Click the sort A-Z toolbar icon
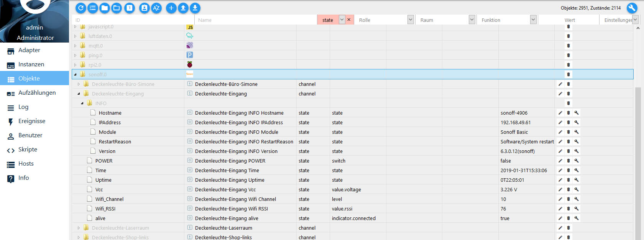Image resolution: width=644 pixels, height=240 pixels. pos(156,8)
